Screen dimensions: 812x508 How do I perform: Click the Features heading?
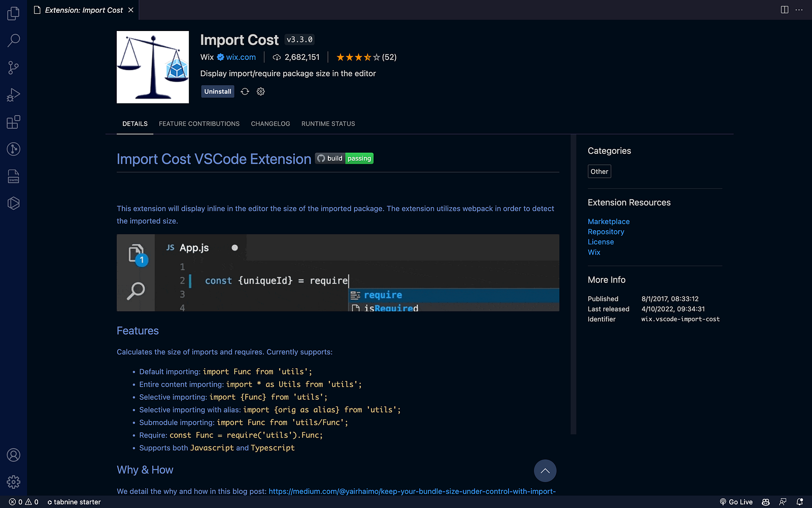(x=138, y=331)
